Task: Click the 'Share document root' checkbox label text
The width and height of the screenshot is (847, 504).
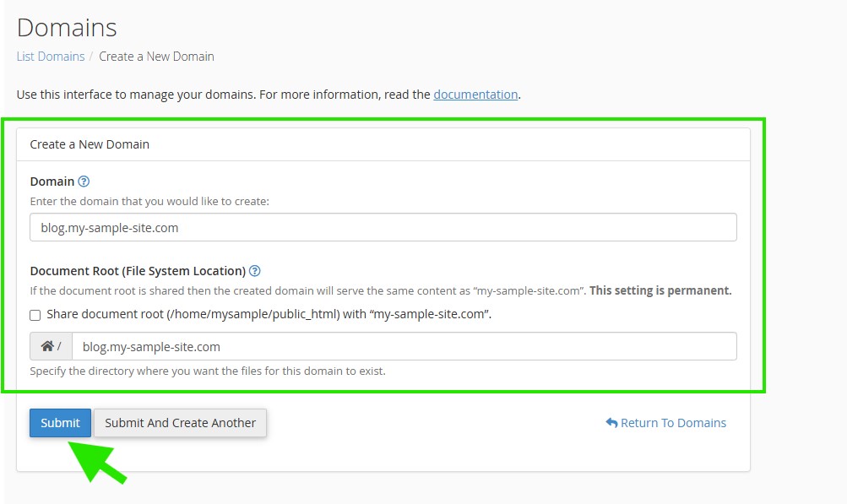Action: pyautogui.click(x=269, y=314)
